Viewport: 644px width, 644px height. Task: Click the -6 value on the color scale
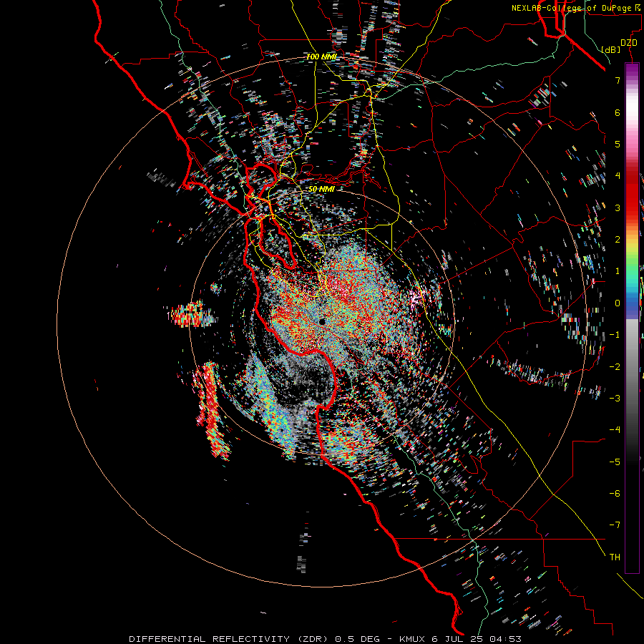[x=615, y=494]
